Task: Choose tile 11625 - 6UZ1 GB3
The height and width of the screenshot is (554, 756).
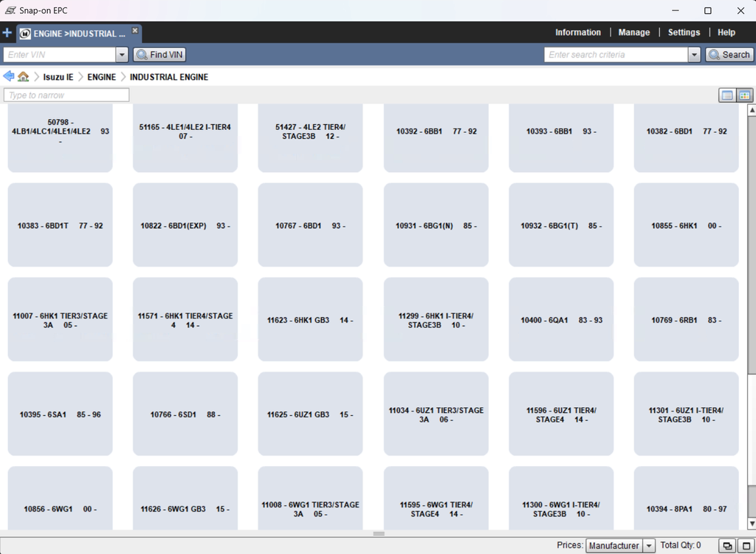Action: pyautogui.click(x=311, y=414)
